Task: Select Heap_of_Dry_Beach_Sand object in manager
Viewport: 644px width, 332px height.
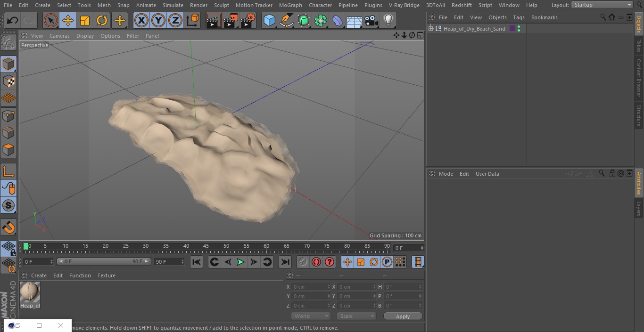Action: [474, 29]
